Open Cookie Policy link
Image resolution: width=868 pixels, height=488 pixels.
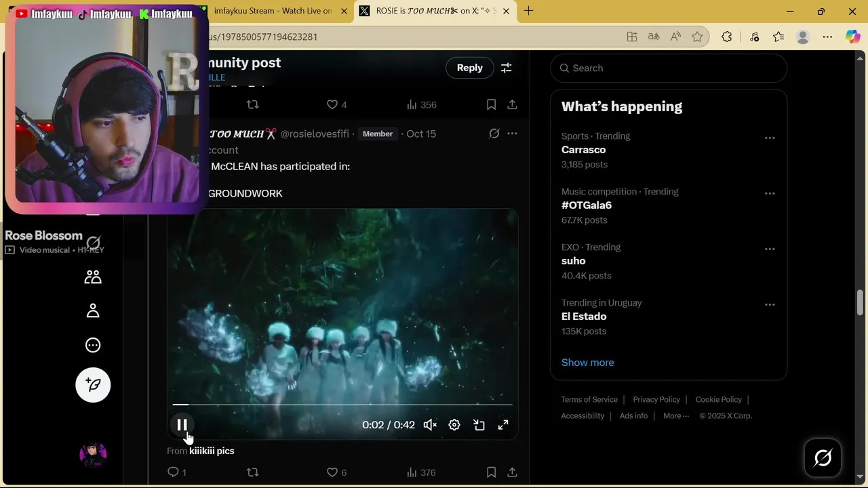tap(718, 399)
